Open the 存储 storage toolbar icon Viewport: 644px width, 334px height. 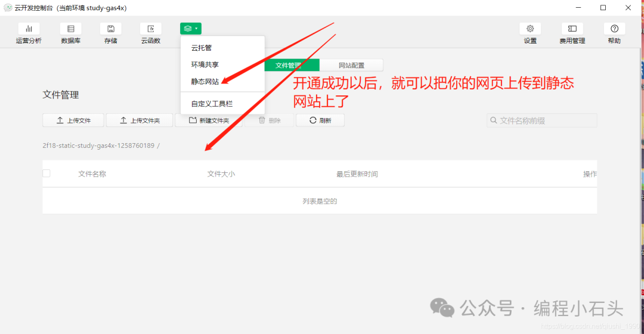[x=111, y=29]
